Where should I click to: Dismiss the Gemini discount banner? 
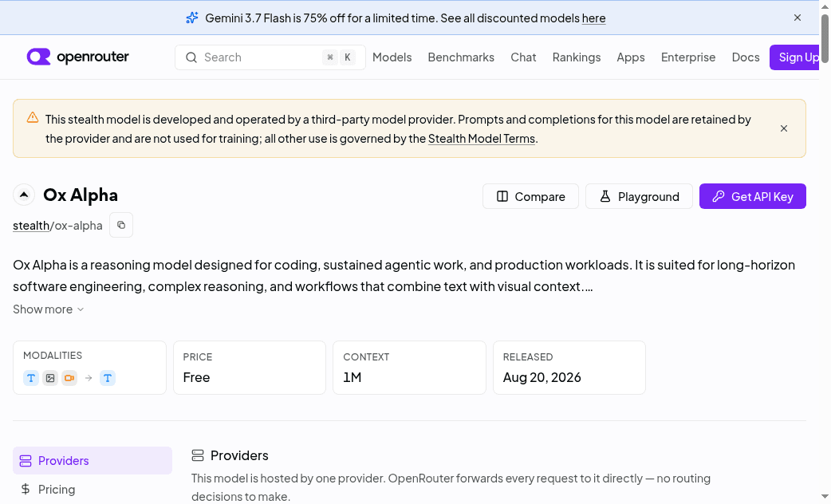797,18
